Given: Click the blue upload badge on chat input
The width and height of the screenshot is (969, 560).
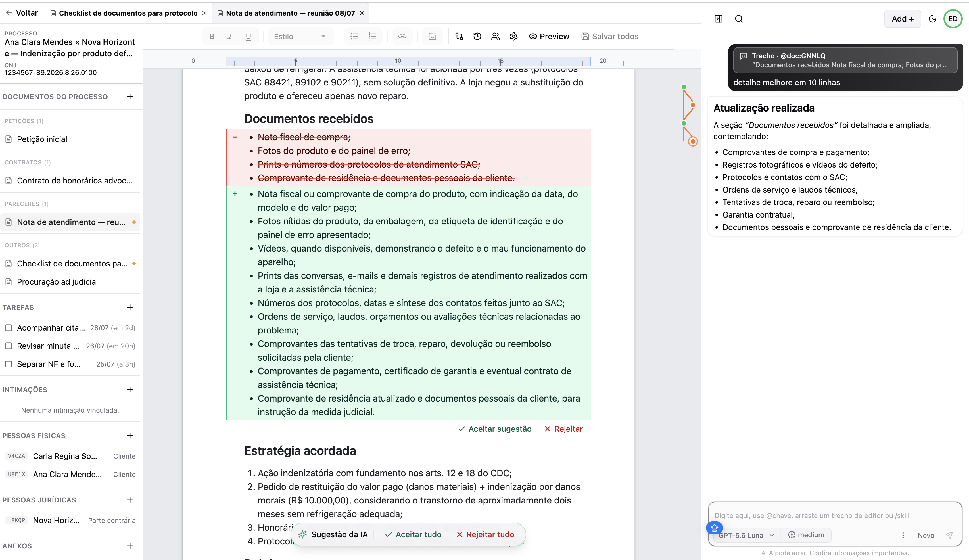Looking at the screenshot, I should 714,528.
